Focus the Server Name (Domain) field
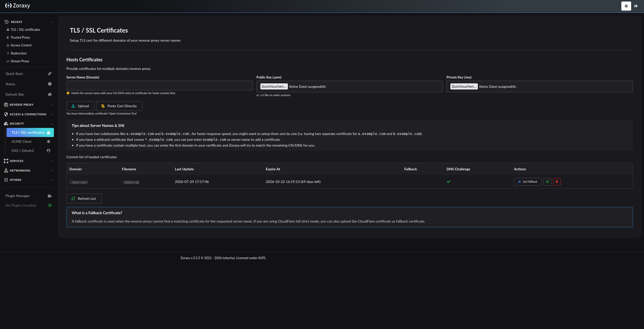This screenshot has height=329, width=644. point(159,86)
